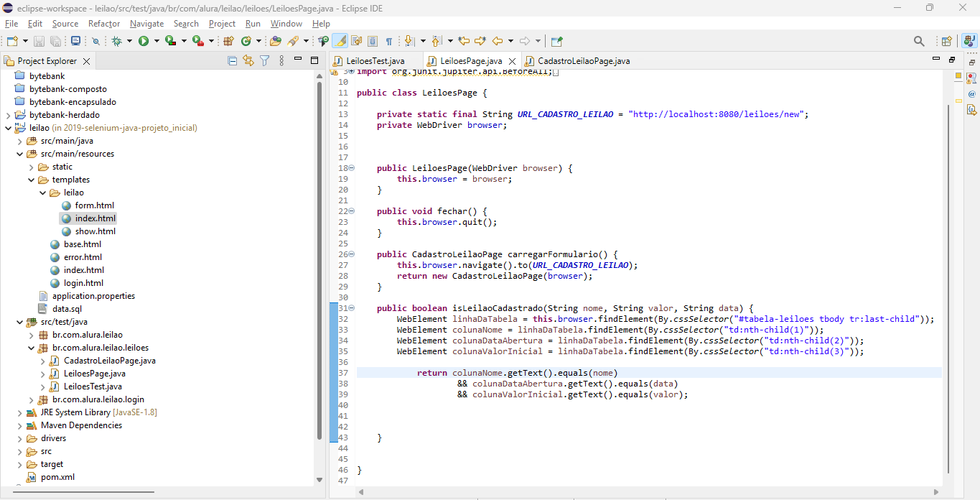
Task: Click the Open Perspective icon
Action: pyautogui.click(x=947, y=41)
